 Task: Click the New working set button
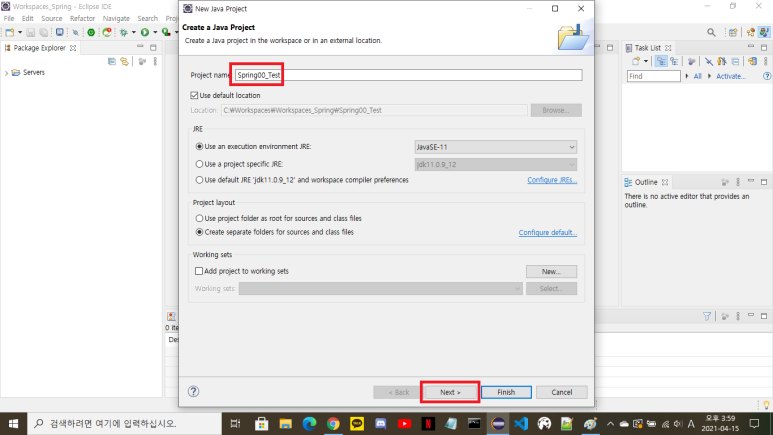tap(551, 271)
